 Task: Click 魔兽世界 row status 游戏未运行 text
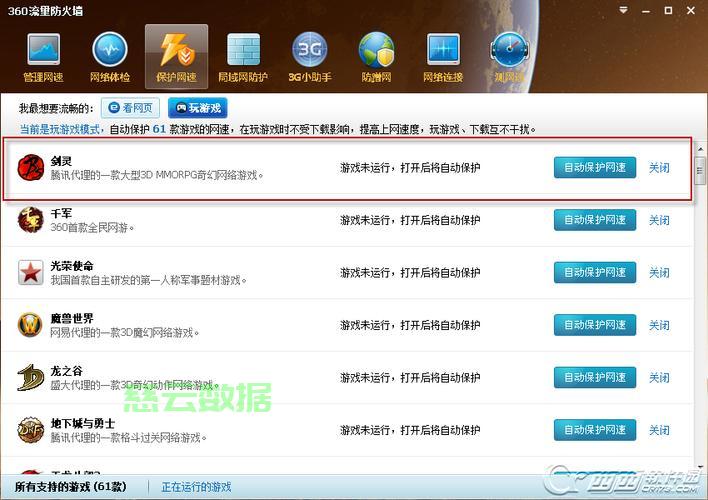(x=410, y=325)
